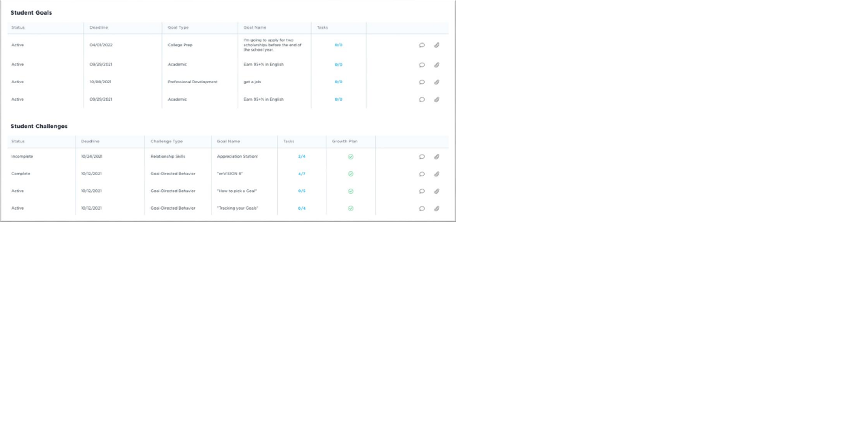Click the 4/7 tasks link
Image resolution: width=868 pixels, height=423 pixels.
(302, 174)
